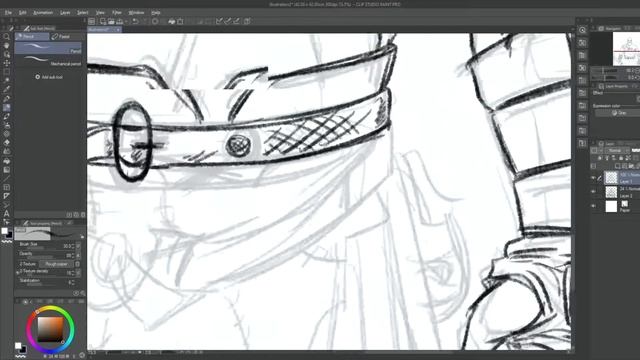Viewport: 640px width, 360px height.
Task: Click Add sub tool button
Action: [49, 77]
